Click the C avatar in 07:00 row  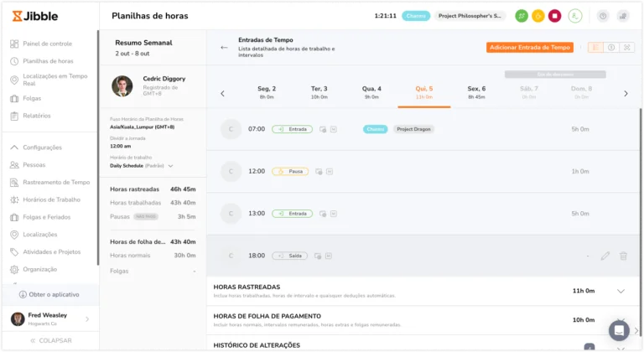[x=231, y=129]
